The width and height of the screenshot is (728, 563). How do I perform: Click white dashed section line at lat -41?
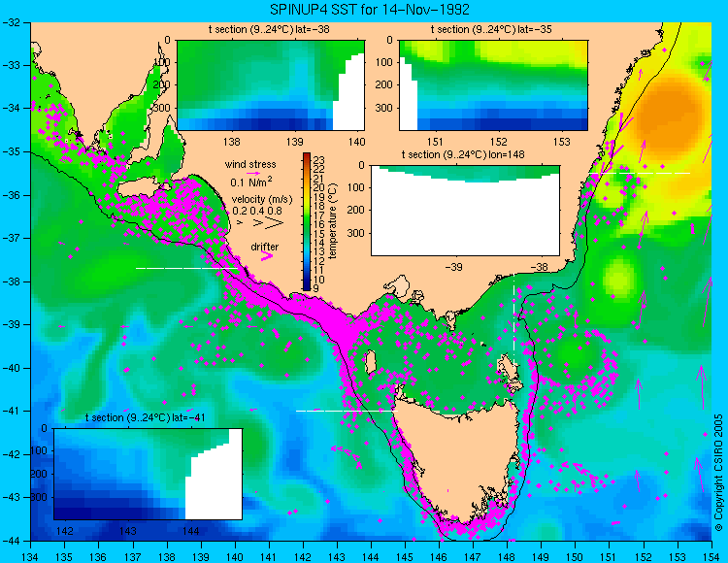pos(347,411)
